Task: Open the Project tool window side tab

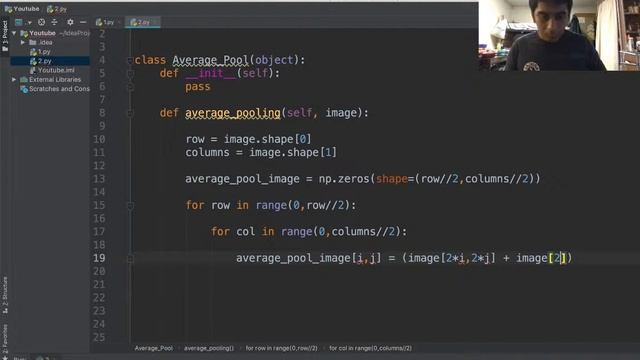Action: pos(5,36)
